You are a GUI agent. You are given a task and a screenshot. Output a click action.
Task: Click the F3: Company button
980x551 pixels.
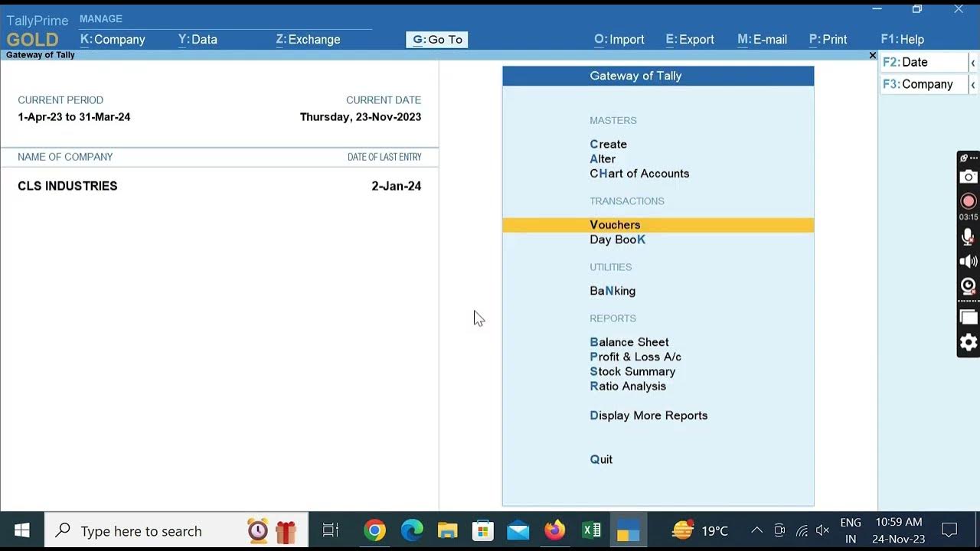(923, 84)
